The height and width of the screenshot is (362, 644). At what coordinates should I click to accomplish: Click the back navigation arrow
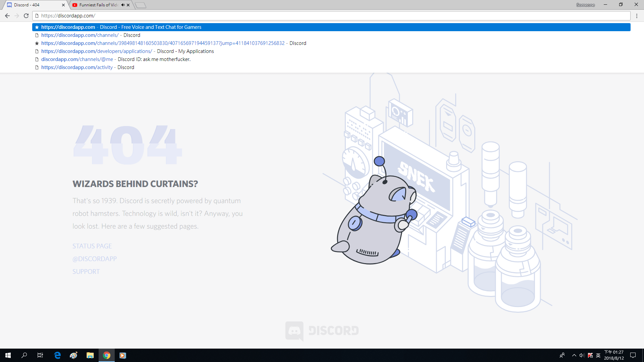[x=7, y=15]
